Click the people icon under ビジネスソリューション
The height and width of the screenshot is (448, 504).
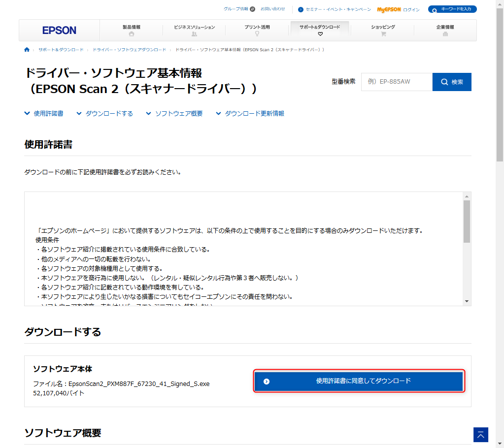pos(194,34)
